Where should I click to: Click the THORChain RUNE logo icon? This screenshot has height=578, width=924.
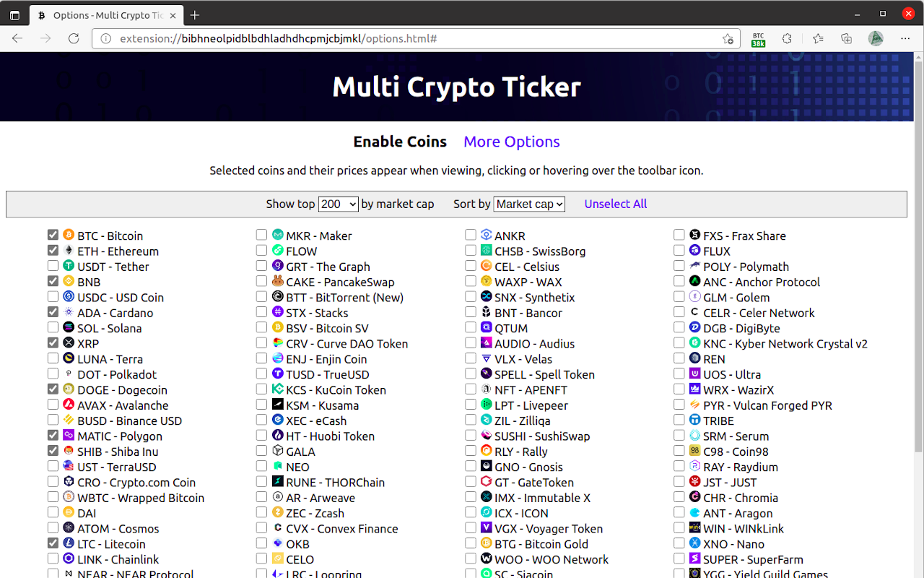point(277,482)
